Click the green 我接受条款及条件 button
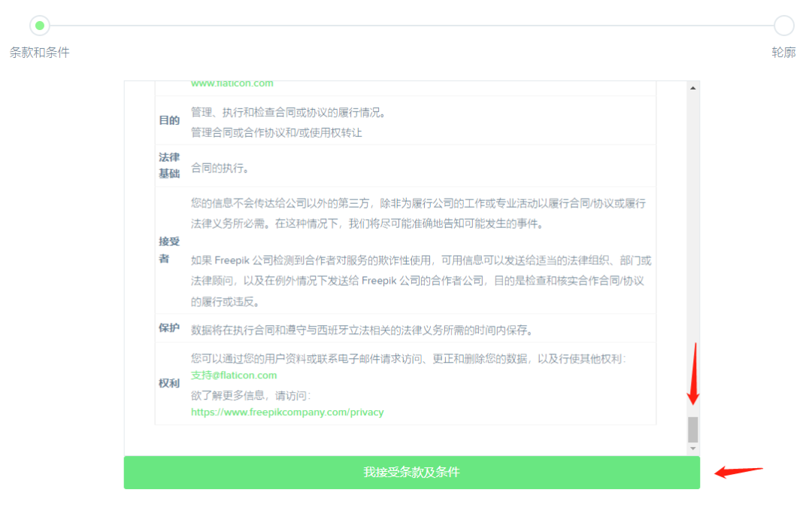 pos(411,473)
